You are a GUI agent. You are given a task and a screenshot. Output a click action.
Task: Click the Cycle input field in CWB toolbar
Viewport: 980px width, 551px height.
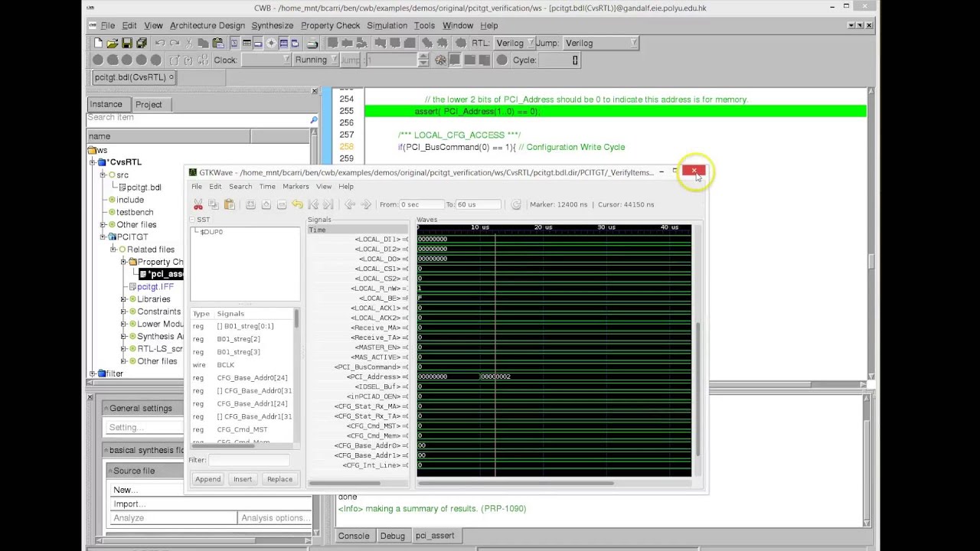pyautogui.click(x=559, y=60)
